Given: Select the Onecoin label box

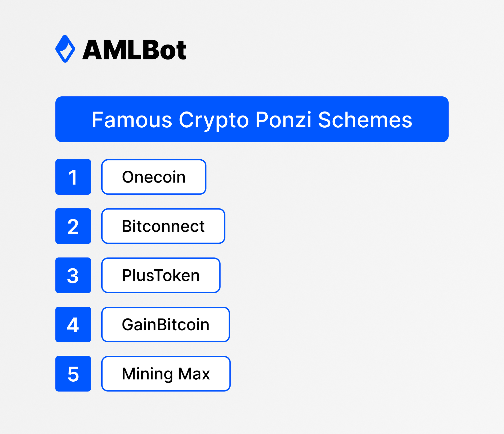Looking at the screenshot, I should click(154, 177).
